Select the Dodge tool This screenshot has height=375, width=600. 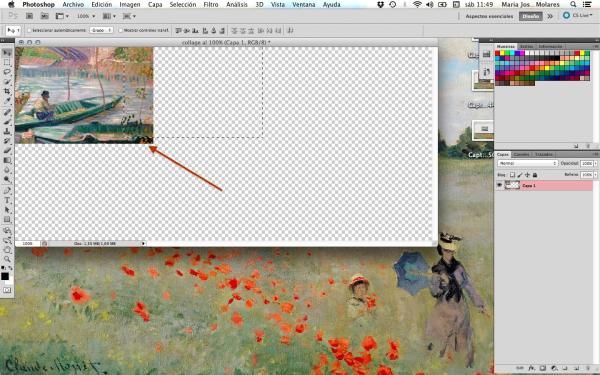(7, 179)
